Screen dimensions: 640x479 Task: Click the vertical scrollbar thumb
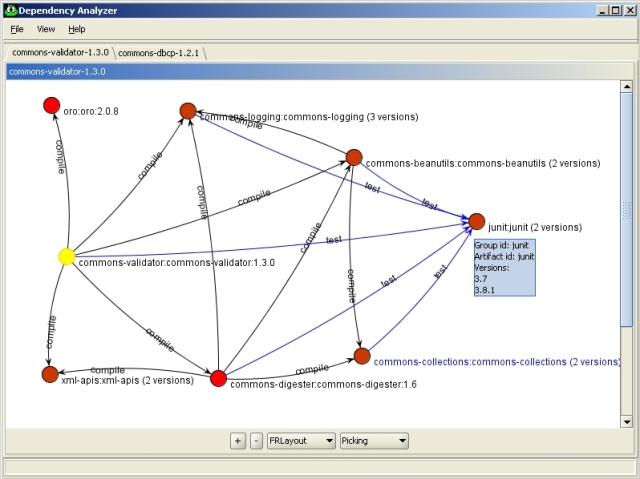click(627, 209)
